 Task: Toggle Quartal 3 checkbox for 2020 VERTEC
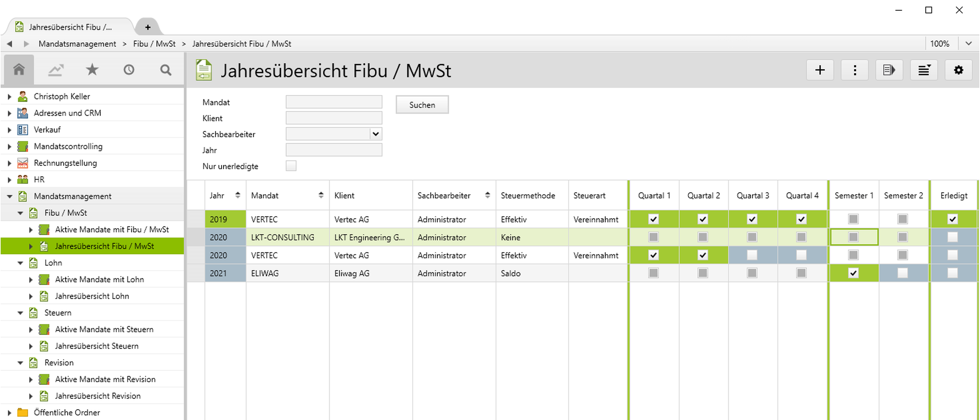752,255
